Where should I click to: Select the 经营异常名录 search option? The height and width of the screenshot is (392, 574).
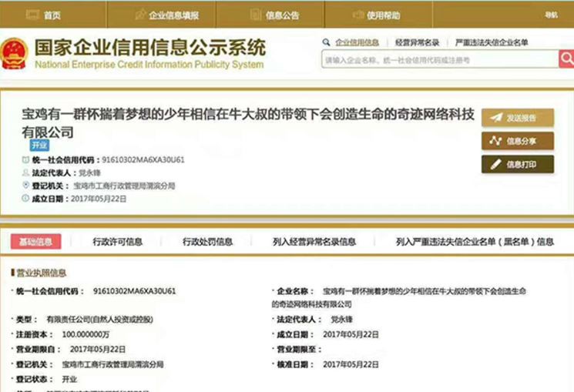(417, 42)
